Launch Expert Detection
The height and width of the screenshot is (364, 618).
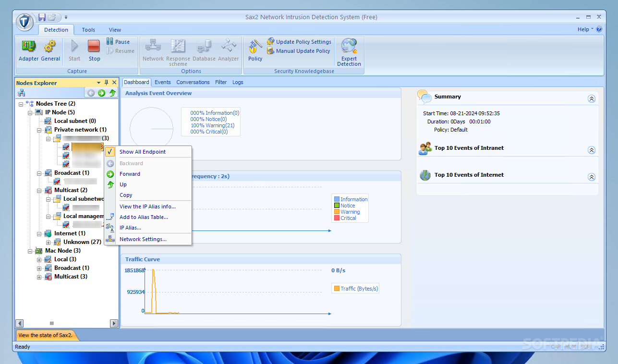(x=349, y=52)
